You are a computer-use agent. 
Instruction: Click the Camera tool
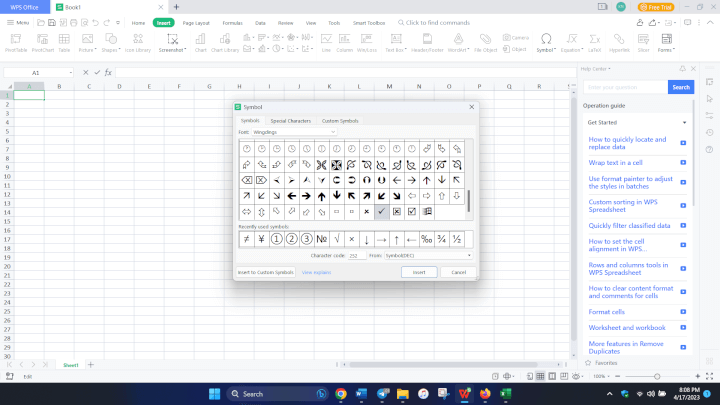pyautogui.click(x=516, y=38)
